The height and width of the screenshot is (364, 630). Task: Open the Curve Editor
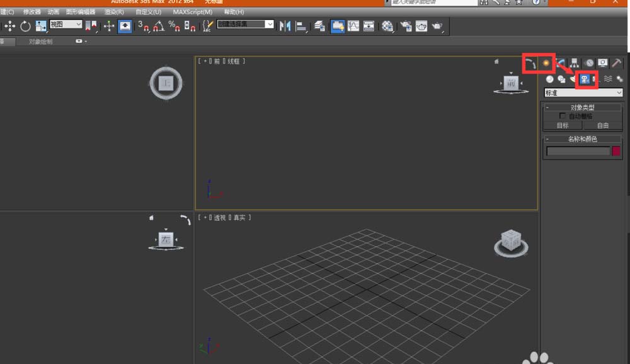[x=353, y=26]
